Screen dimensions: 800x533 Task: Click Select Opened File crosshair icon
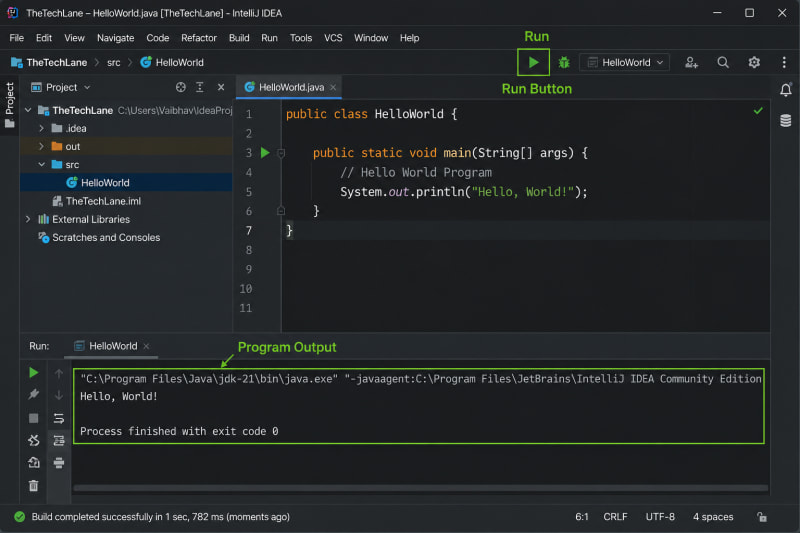click(181, 87)
